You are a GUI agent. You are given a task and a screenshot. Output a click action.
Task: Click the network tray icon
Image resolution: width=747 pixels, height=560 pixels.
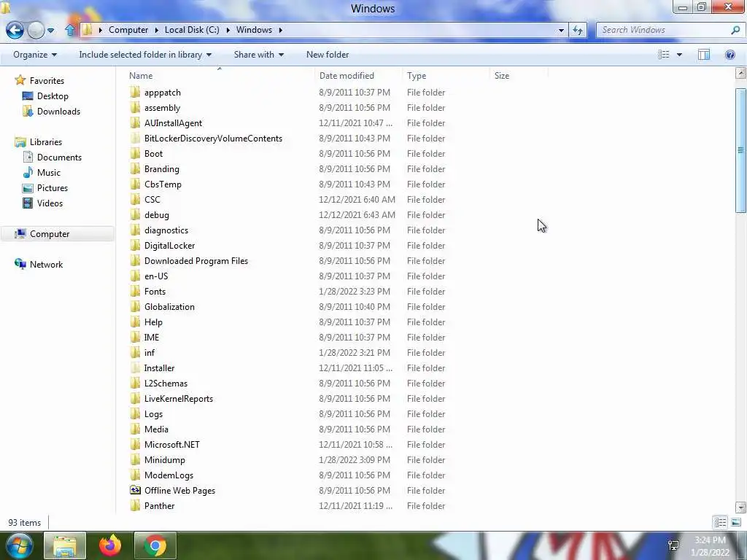pyautogui.click(x=673, y=545)
